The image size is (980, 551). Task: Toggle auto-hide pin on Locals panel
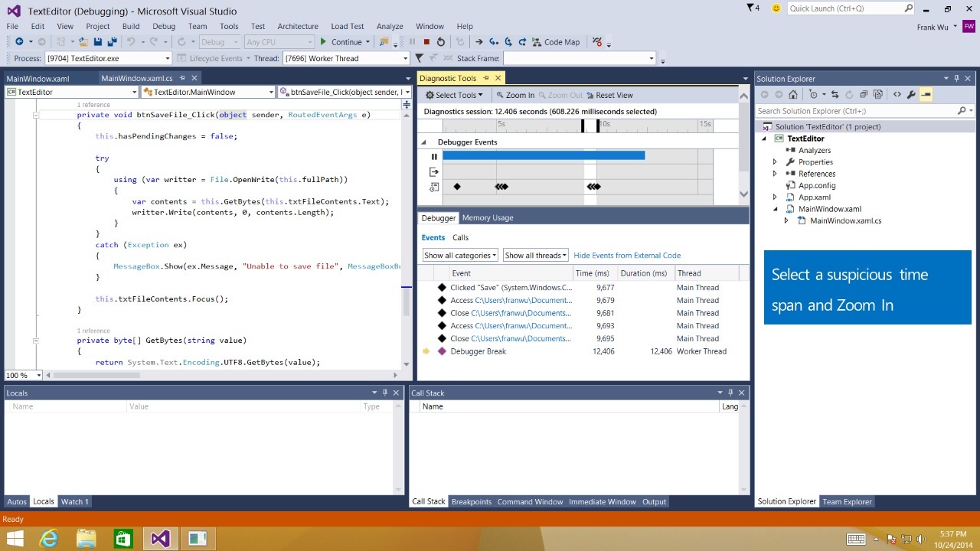point(385,393)
